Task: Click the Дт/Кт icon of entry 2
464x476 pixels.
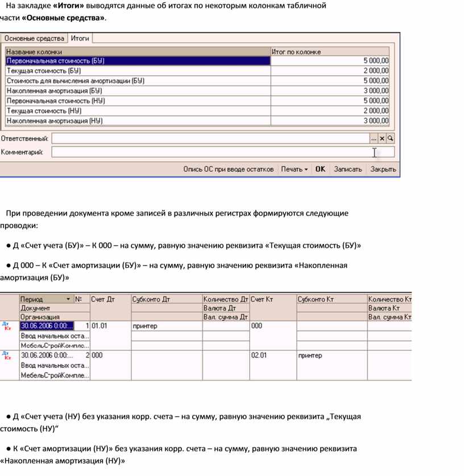Action: pyautogui.click(x=7, y=355)
